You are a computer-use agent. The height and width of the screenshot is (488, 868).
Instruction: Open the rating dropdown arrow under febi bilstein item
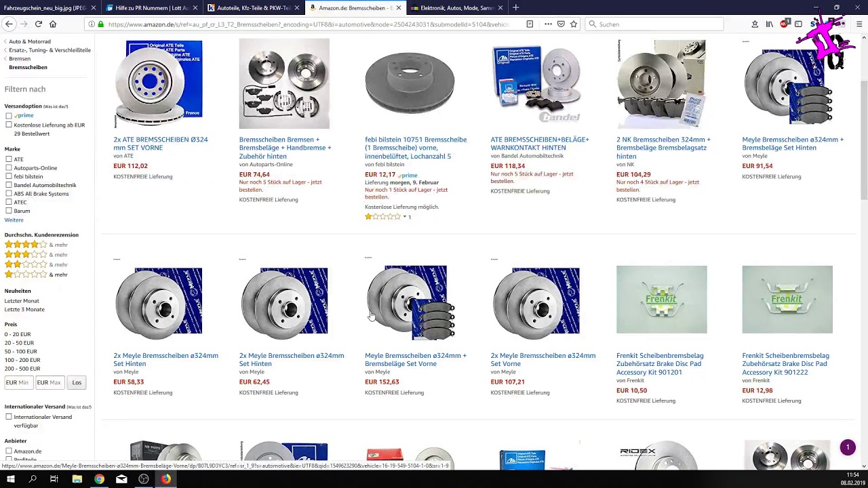(404, 217)
